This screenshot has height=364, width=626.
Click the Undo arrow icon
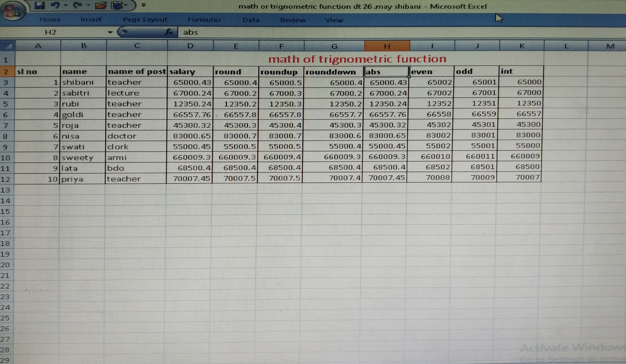coord(55,5)
